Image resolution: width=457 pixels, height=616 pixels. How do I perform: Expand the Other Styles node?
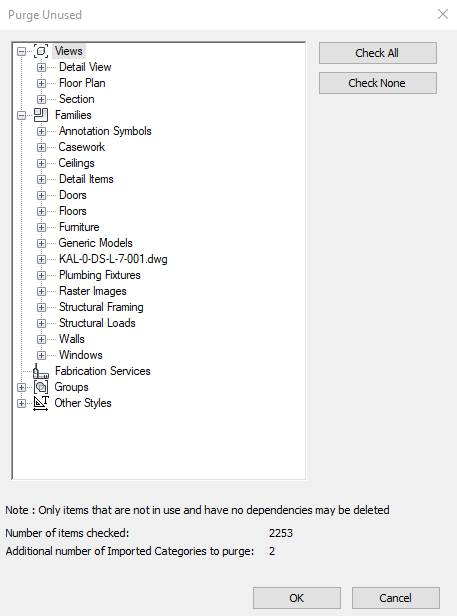(x=22, y=403)
